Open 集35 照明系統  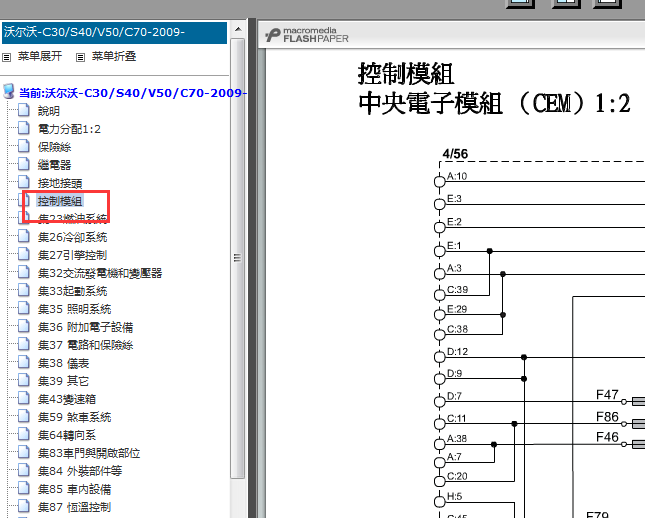(x=74, y=309)
